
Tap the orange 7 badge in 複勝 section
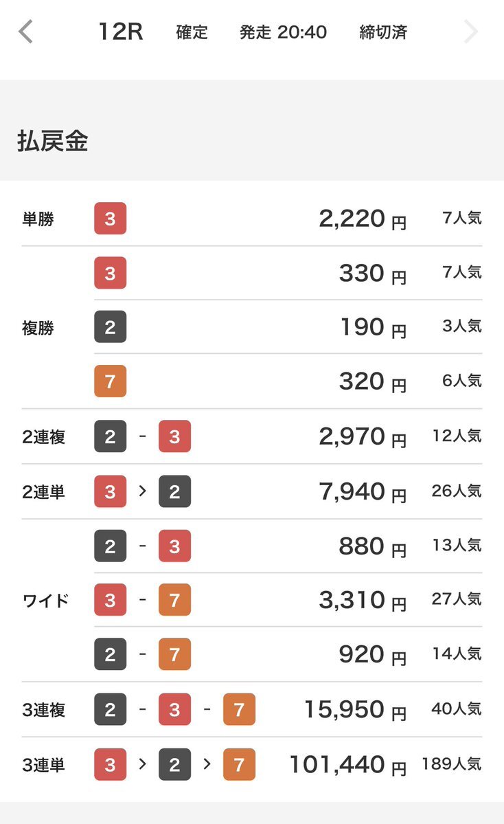tap(111, 381)
